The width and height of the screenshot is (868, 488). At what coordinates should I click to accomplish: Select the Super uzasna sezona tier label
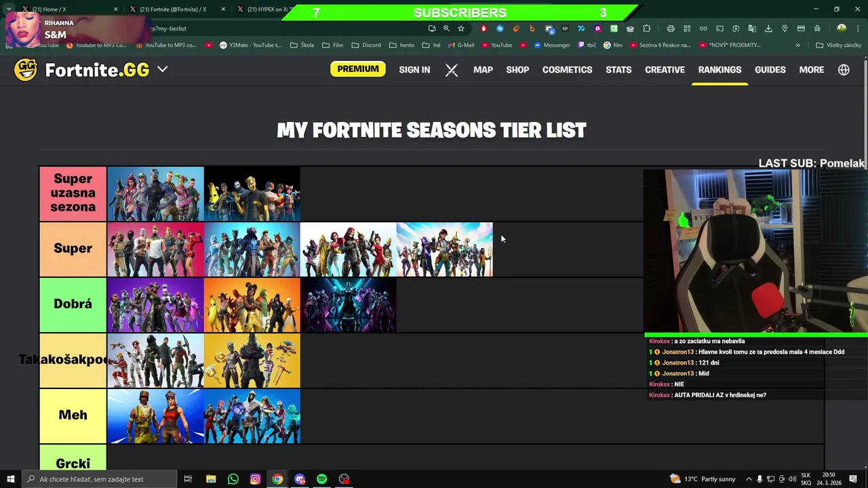click(x=73, y=193)
